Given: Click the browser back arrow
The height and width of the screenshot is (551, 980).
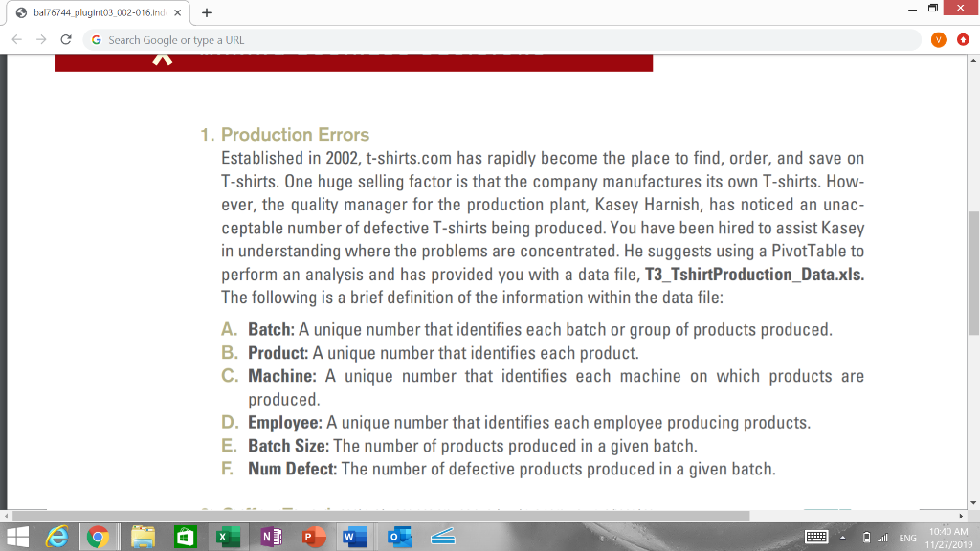Looking at the screenshot, I should (17, 39).
